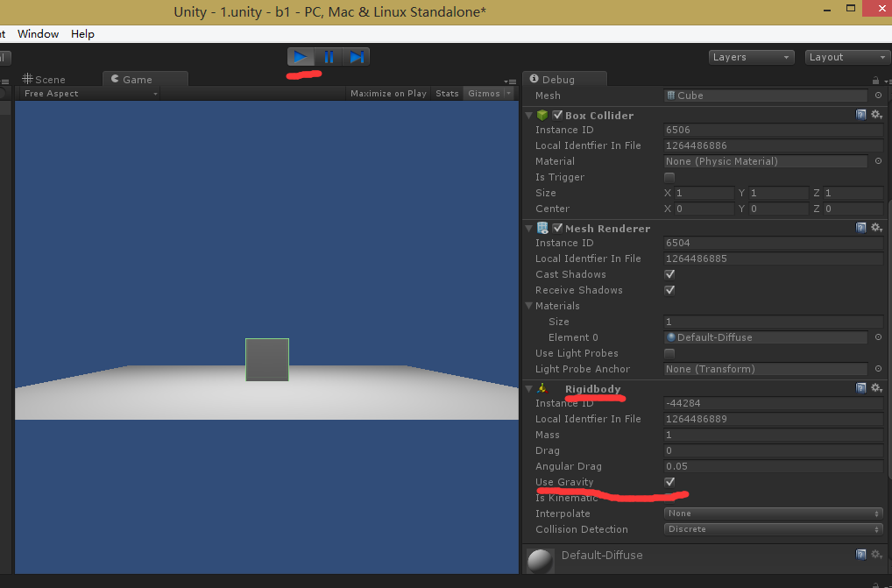Collapse the Materials foldout
Viewport: 892px width, 588px height.
529,306
